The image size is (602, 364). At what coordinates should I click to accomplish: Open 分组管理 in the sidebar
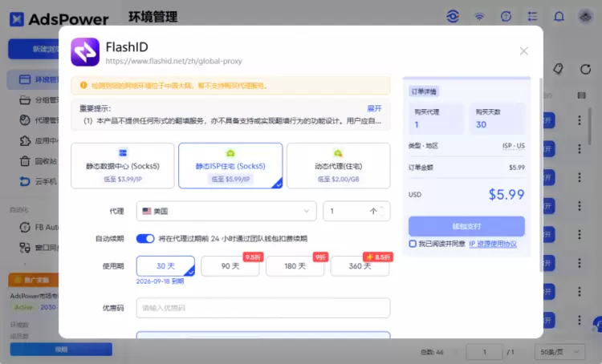coord(39,100)
